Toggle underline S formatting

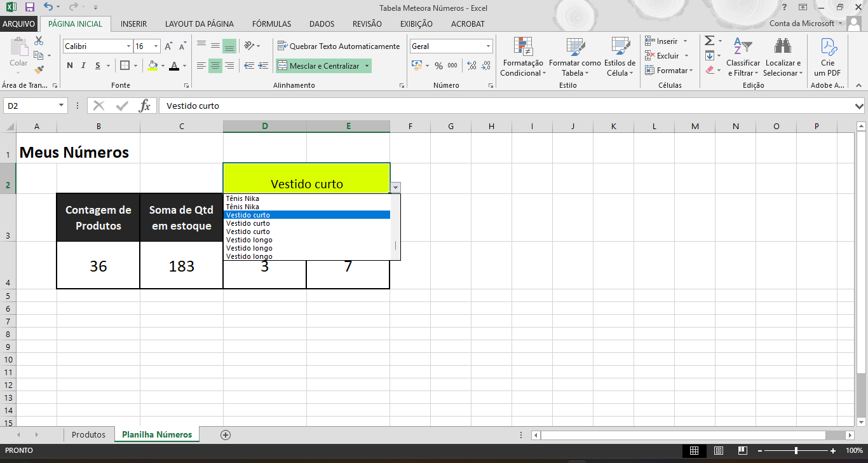[x=98, y=66]
